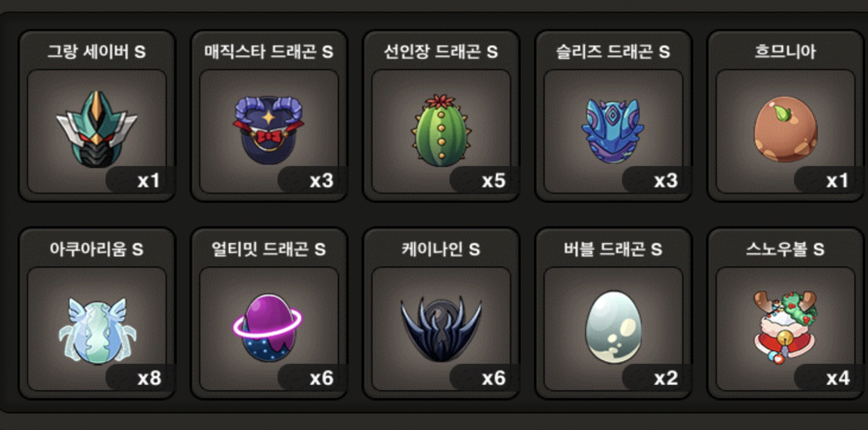This screenshot has height=430, width=868.
Task: Choose the pale 버블 드래곤 S egg icon
Action: click(x=613, y=327)
